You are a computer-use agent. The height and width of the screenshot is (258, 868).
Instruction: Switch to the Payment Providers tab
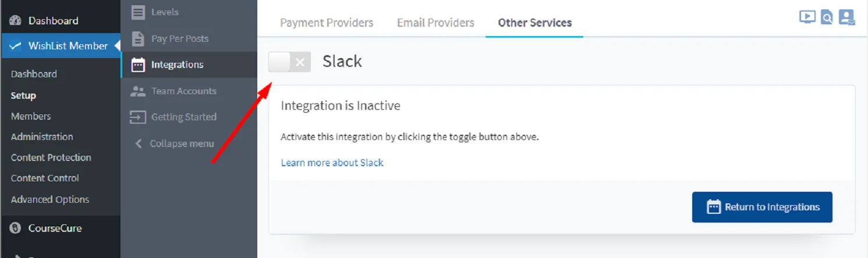tap(327, 23)
